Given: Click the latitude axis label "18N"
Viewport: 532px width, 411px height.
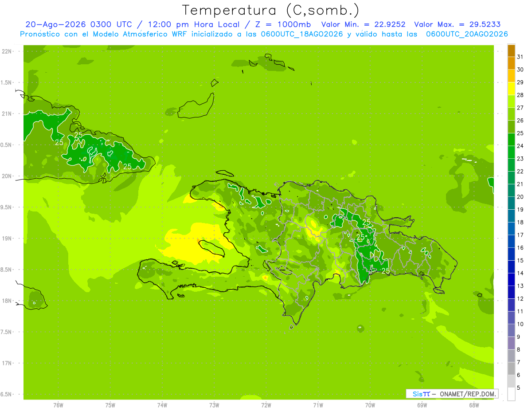Looking at the screenshot, I should pos(7,301).
